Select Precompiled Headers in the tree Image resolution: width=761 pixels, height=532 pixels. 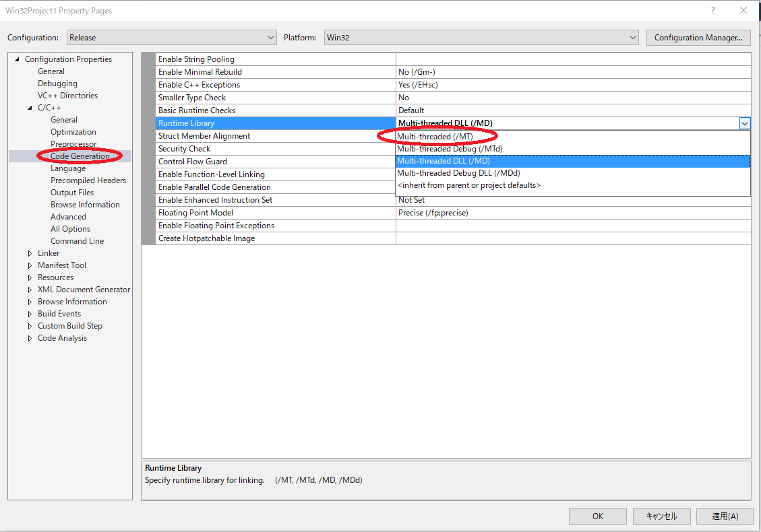(88, 180)
